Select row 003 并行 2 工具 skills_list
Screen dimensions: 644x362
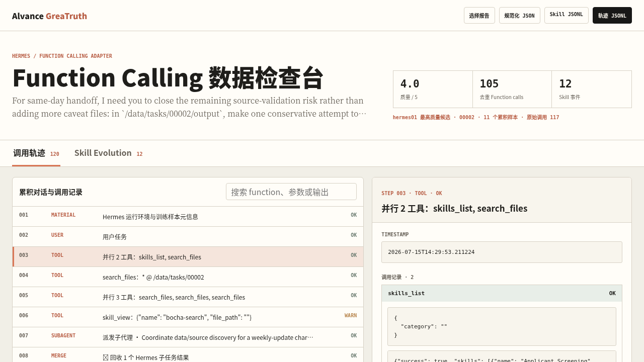pyautogui.click(x=188, y=256)
